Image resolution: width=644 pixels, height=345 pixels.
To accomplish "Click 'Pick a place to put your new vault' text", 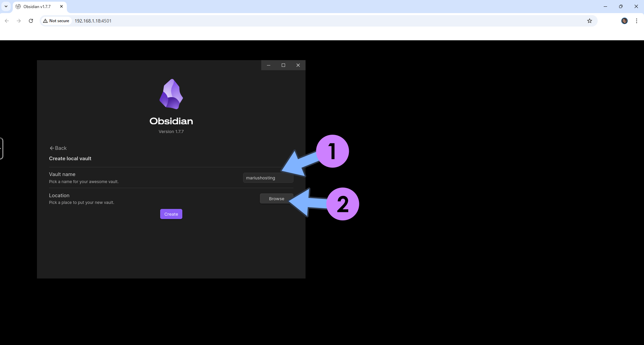I will [x=82, y=203].
